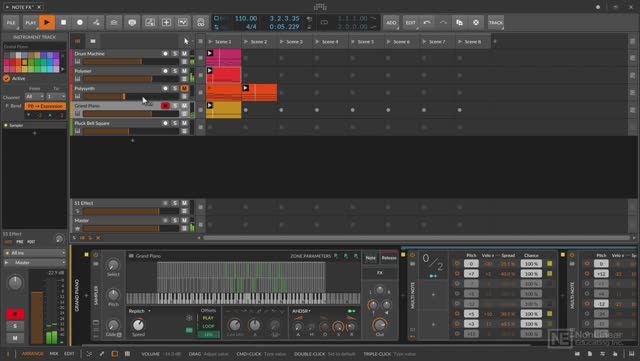This screenshot has height=361, width=640.
Task: Open the FILE menu
Action: pyautogui.click(x=11, y=22)
